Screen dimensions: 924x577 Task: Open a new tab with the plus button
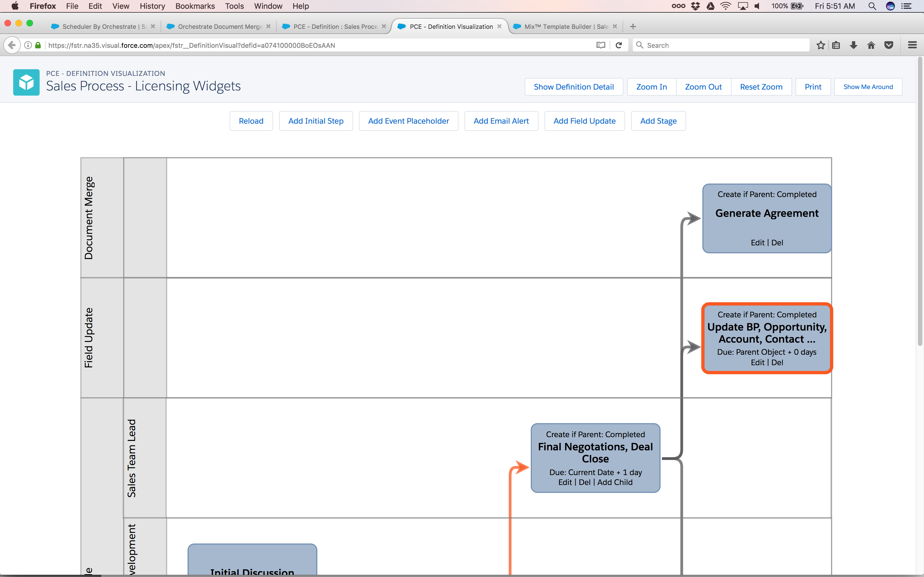click(x=633, y=26)
